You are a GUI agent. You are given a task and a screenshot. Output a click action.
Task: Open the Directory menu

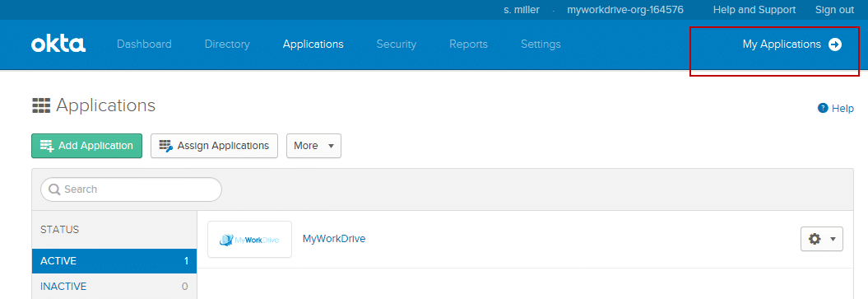click(x=227, y=44)
